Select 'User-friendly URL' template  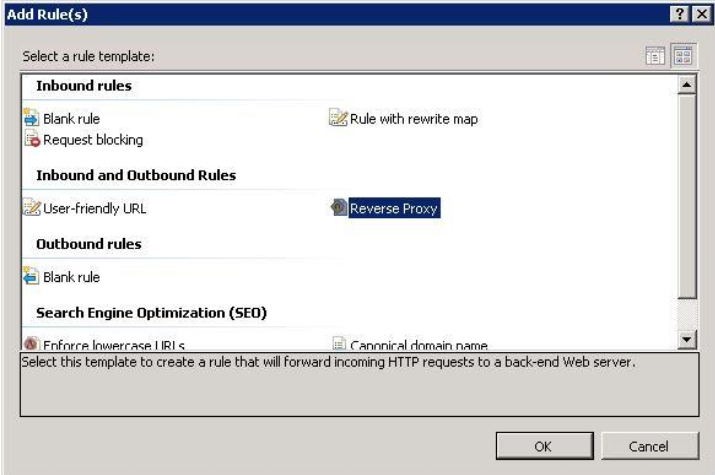94,208
